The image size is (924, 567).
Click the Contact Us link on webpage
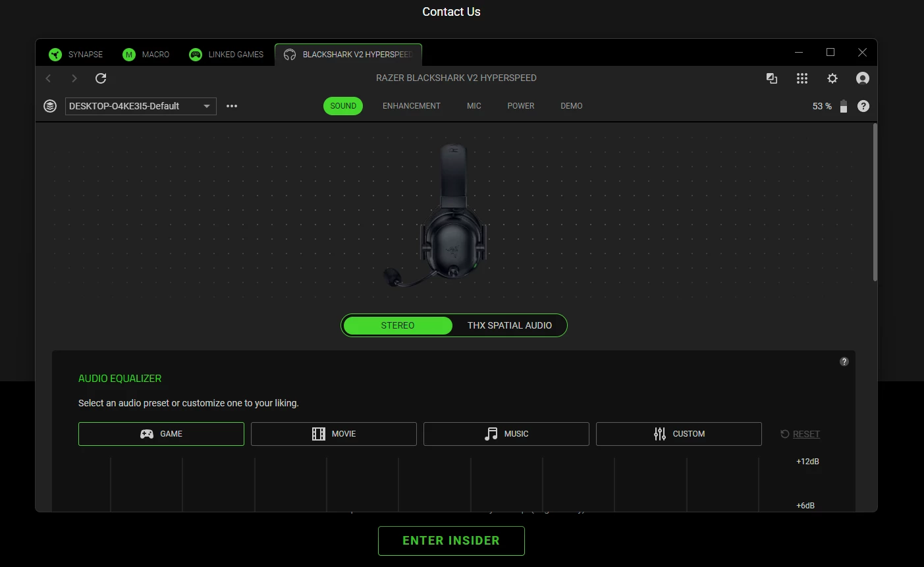pyautogui.click(x=451, y=12)
